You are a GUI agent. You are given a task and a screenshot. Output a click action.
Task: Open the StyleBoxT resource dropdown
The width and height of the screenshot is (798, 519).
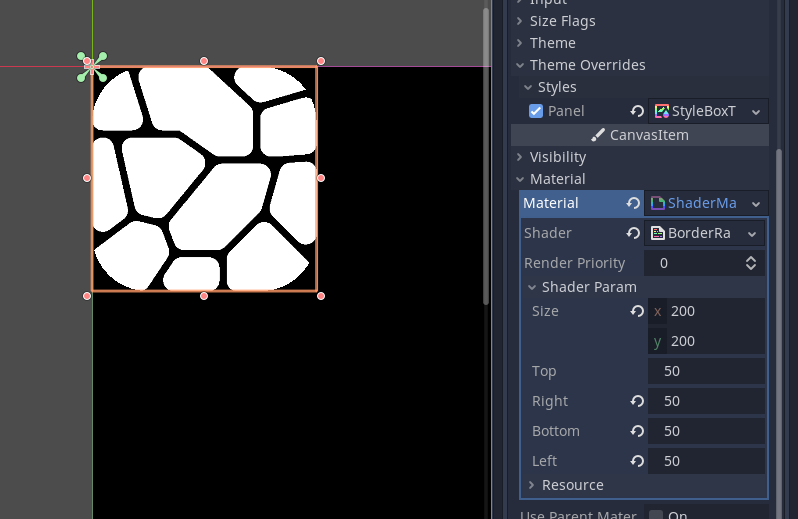(755, 111)
